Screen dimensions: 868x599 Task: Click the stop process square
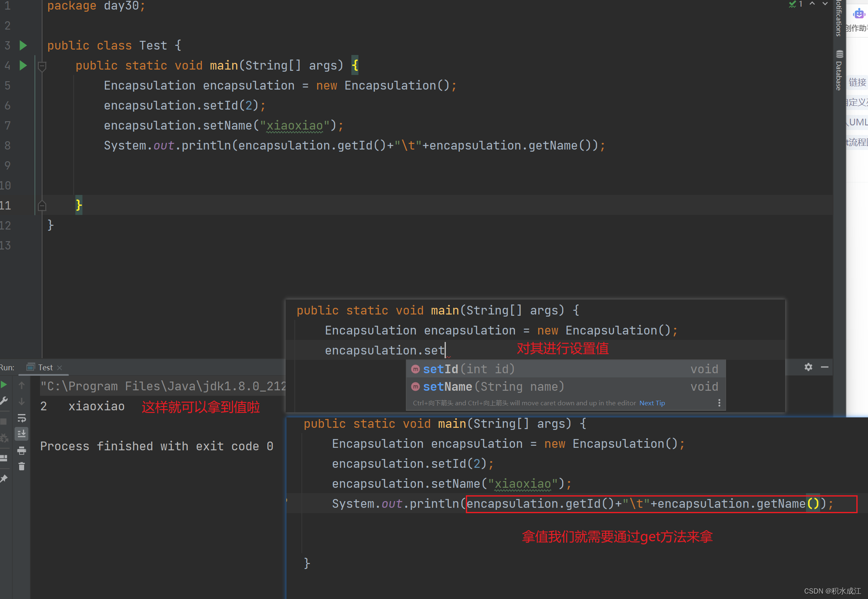[4, 422]
